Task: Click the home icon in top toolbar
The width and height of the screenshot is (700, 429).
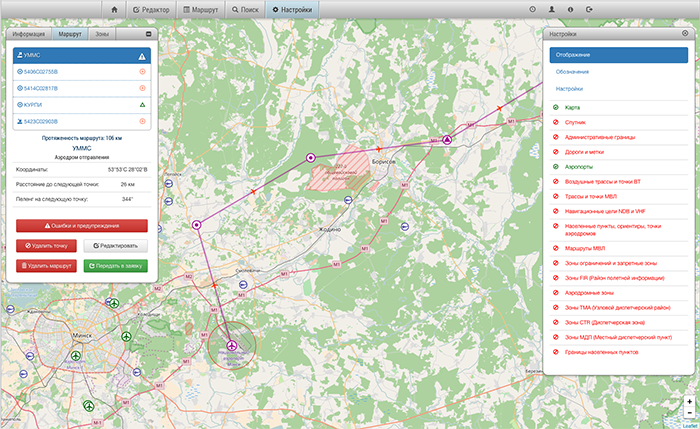Action: [x=115, y=9]
